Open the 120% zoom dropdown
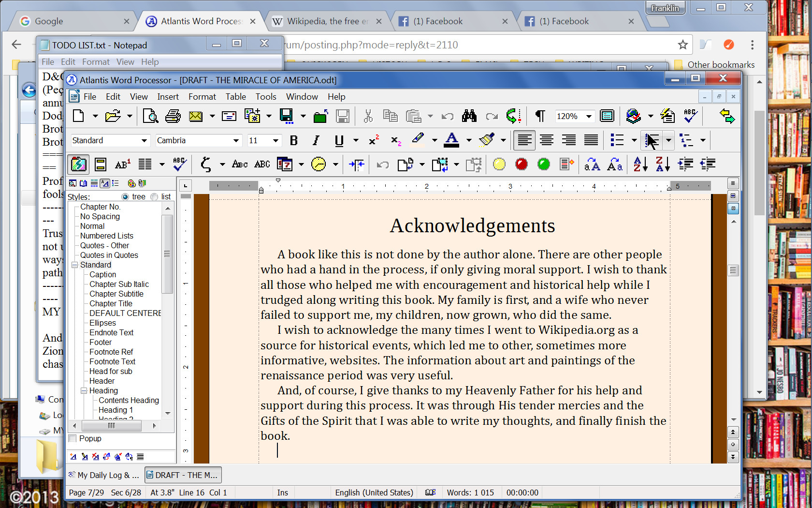The height and width of the screenshot is (508, 812). (589, 116)
